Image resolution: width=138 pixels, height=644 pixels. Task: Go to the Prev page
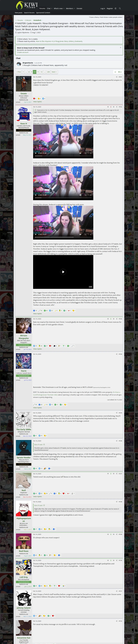19,72
